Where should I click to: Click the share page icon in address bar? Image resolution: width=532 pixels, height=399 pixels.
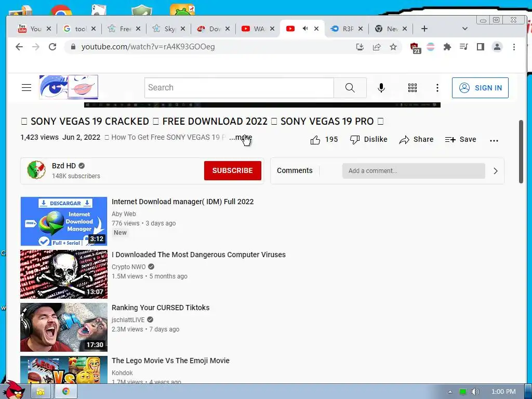[x=377, y=47]
